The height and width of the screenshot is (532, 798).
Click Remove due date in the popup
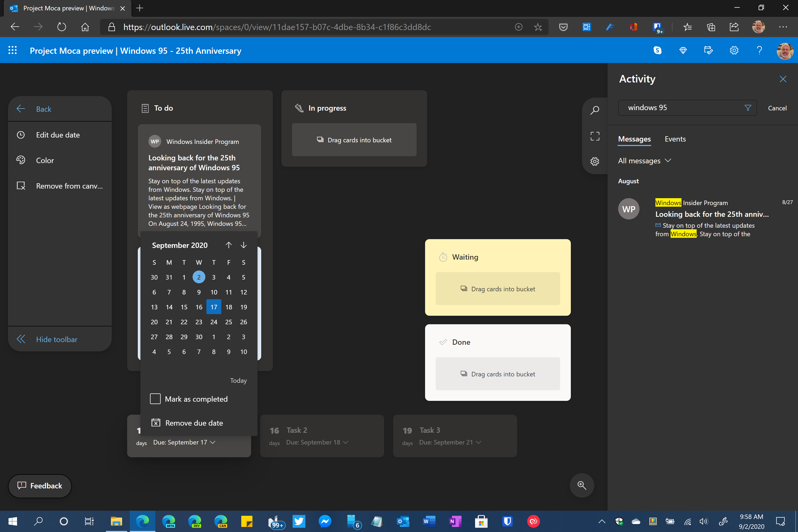[194, 422]
